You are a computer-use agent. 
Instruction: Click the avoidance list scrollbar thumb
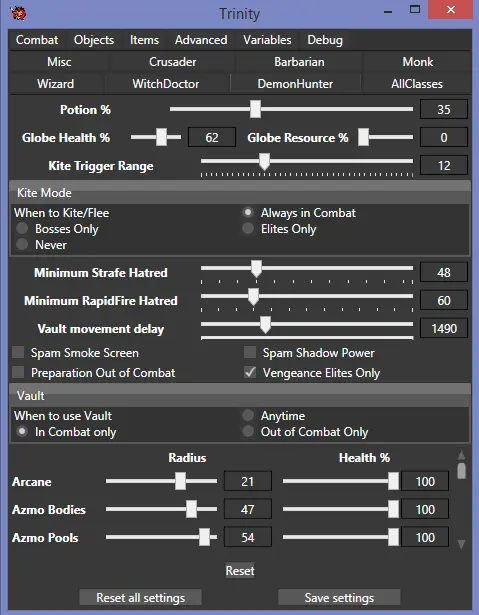[461, 471]
